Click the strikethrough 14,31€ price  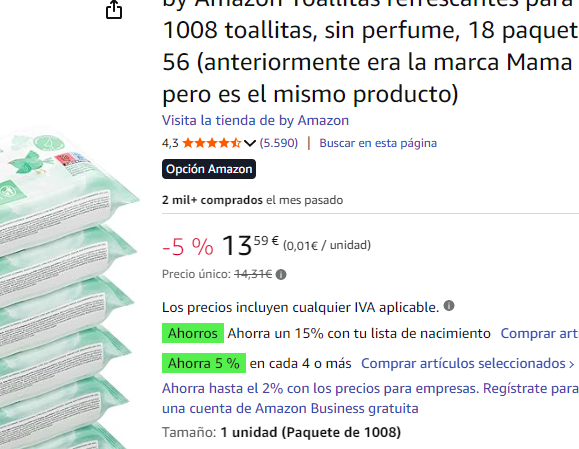[253, 274]
